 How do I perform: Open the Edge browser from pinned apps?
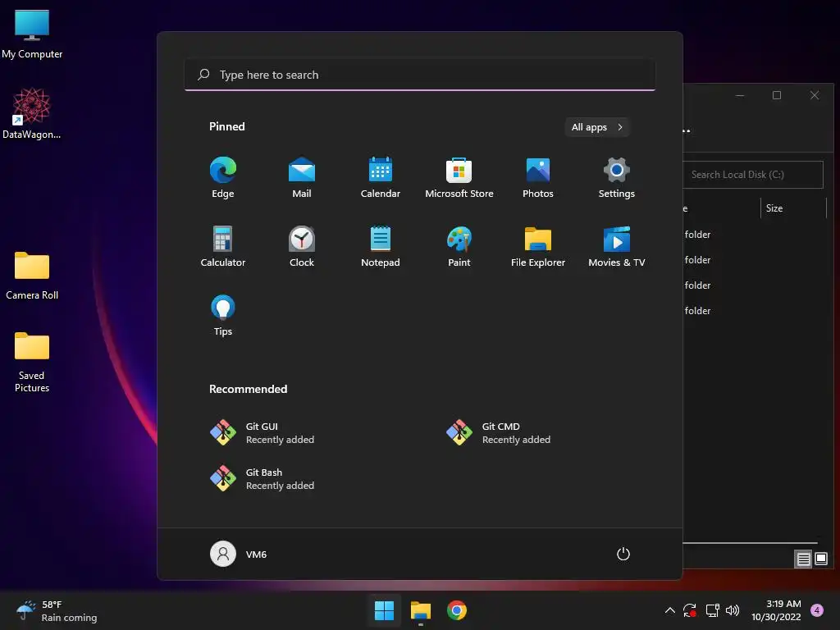pyautogui.click(x=223, y=177)
